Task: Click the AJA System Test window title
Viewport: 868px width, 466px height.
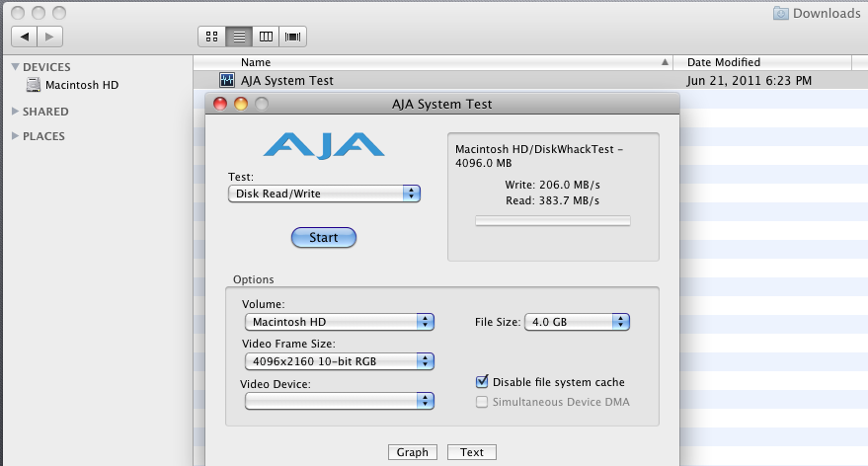Action: point(441,104)
